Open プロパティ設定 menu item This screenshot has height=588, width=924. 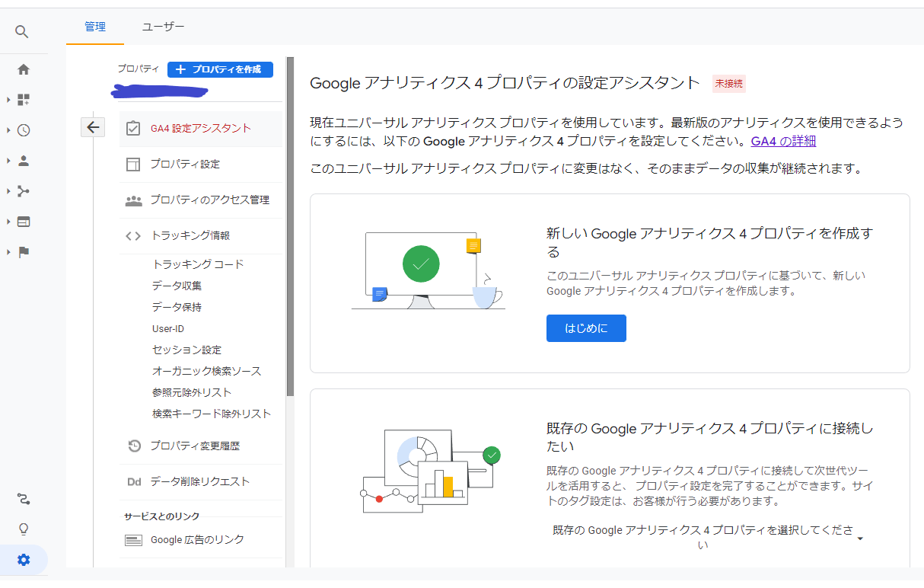184,164
